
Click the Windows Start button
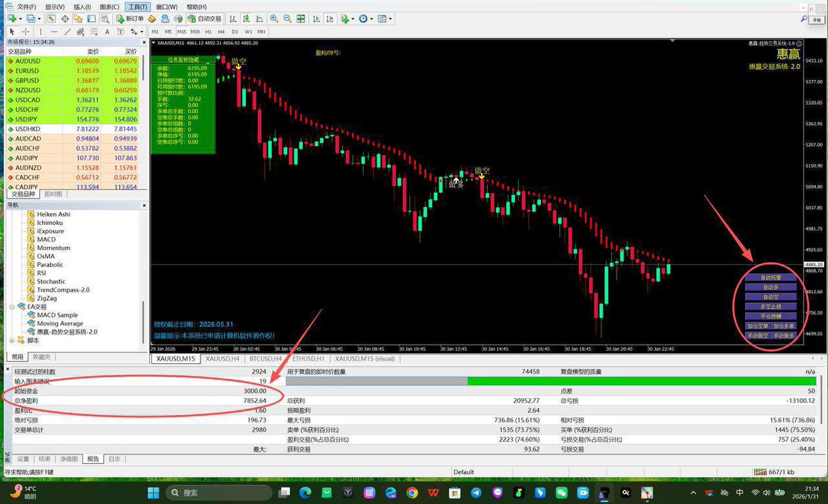(152, 492)
